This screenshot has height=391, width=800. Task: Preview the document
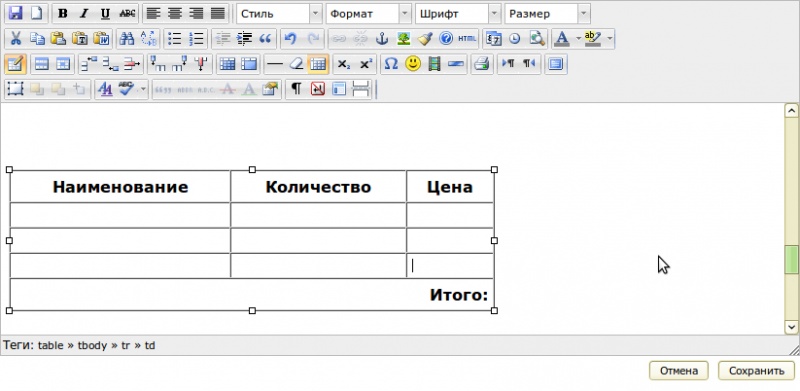click(x=536, y=39)
